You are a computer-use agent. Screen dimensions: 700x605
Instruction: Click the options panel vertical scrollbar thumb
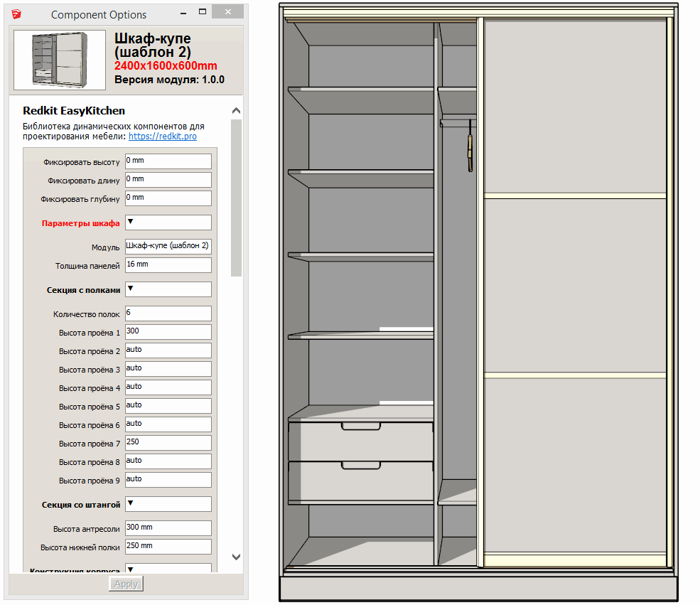[237, 198]
